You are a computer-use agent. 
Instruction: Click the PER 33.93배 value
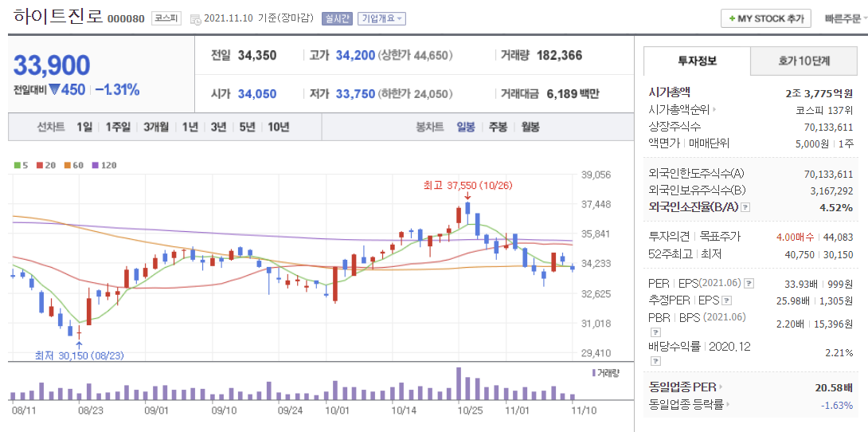pos(801,284)
